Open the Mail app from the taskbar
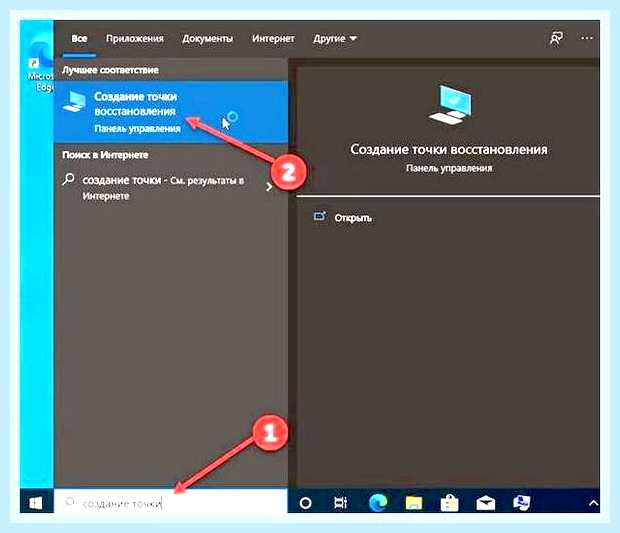Image resolution: width=620 pixels, height=533 pixels. click(486, 503)
